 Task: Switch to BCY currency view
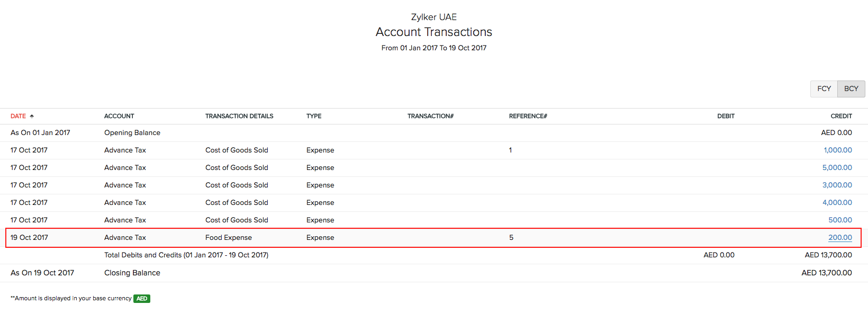point(851,88)
